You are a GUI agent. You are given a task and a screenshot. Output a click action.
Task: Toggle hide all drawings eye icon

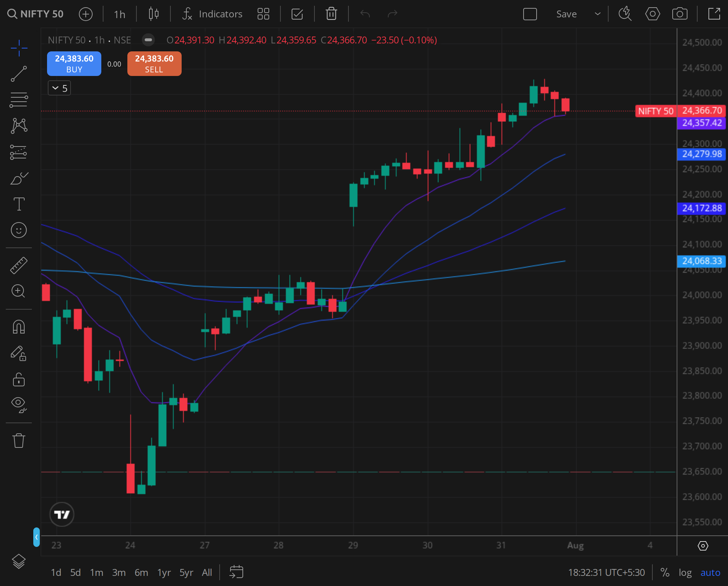pos(19,405)
